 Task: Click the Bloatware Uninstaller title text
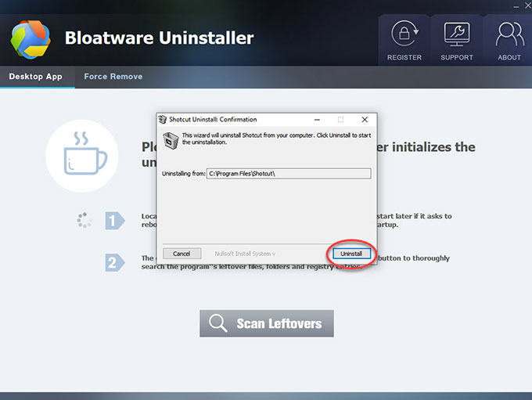159,38
